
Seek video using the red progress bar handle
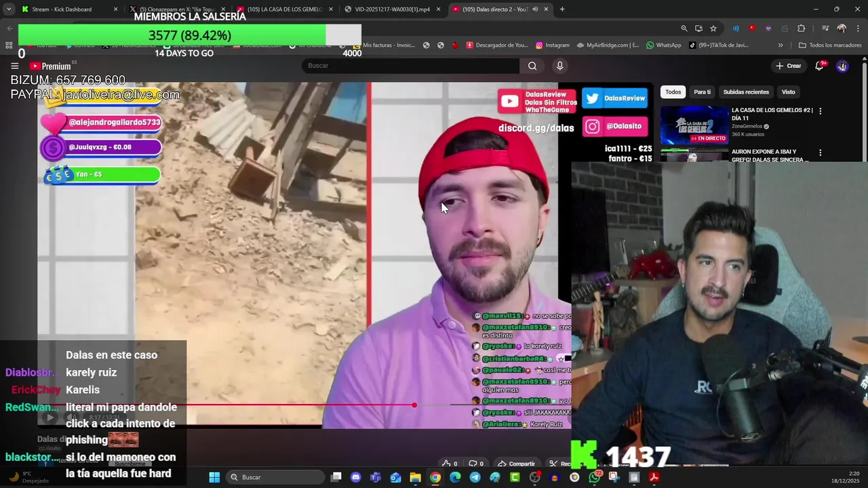[x=414, y=405]
